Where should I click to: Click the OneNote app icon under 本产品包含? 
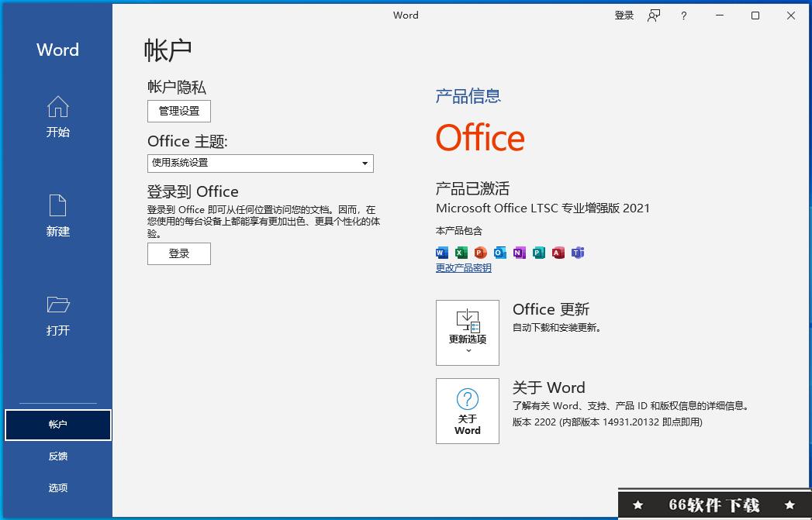(520, 253)
